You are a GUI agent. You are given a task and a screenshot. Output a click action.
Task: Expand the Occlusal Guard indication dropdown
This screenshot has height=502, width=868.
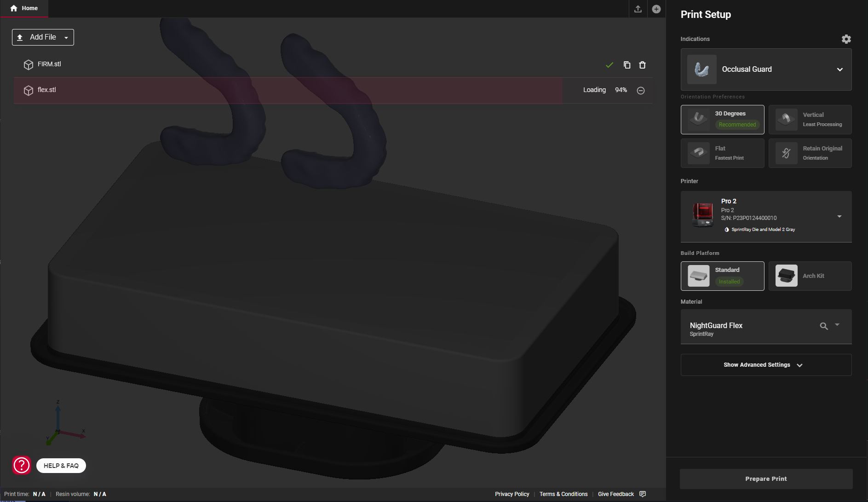coord(839,69)
